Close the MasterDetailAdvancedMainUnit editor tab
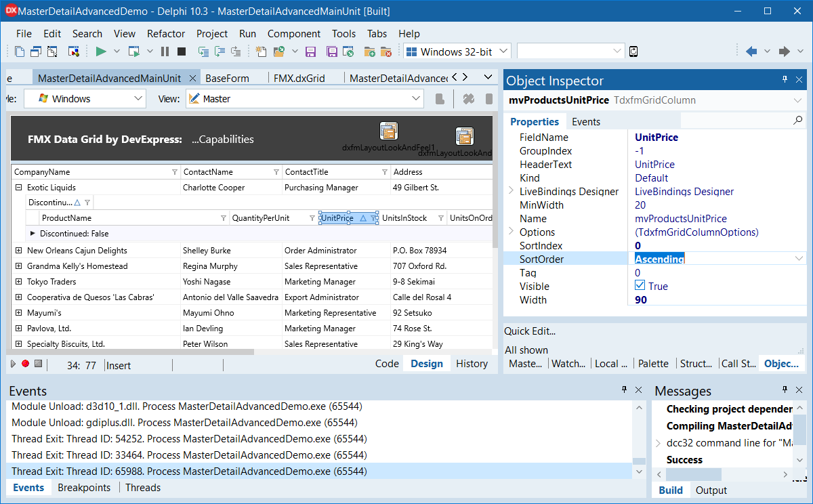 [192, 78]
